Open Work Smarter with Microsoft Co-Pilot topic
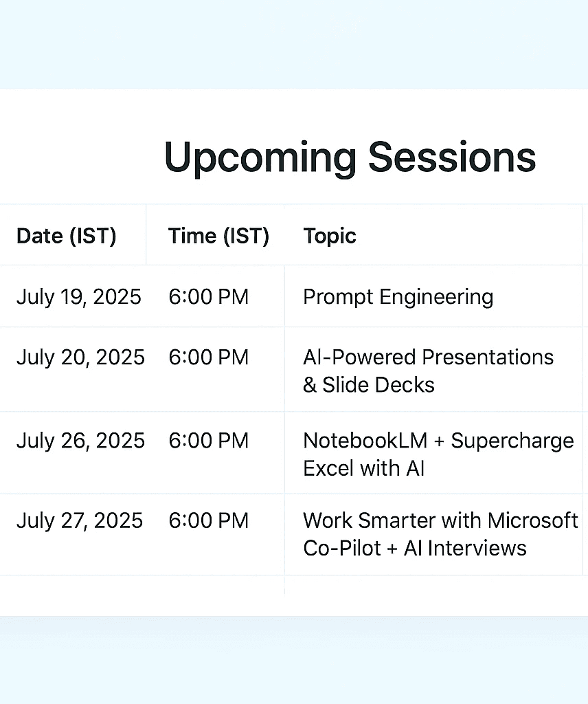Image resolution: width=588 pixels, height=704 pixels. click(440, 533)
